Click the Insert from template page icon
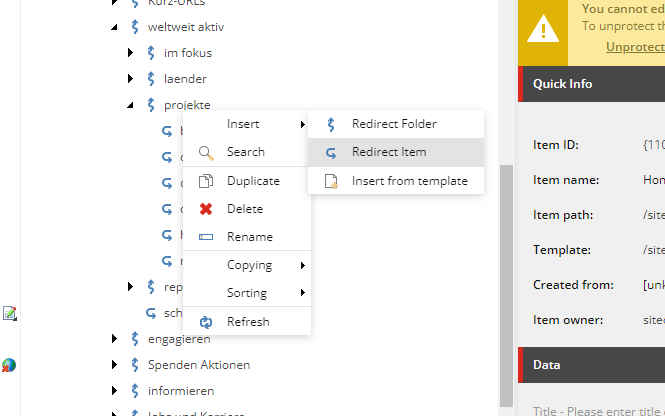665x416 pixels. pyautogui.click(x=331, y=181)
